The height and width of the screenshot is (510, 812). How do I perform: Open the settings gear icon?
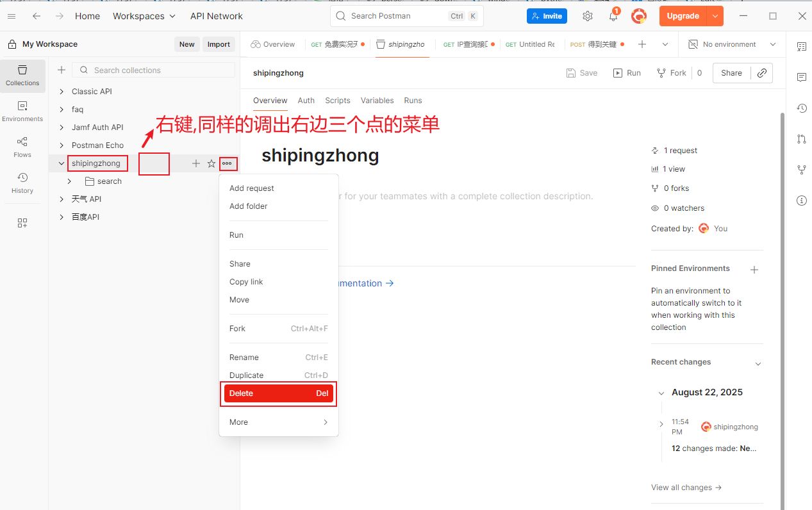(x=587, y=17)
